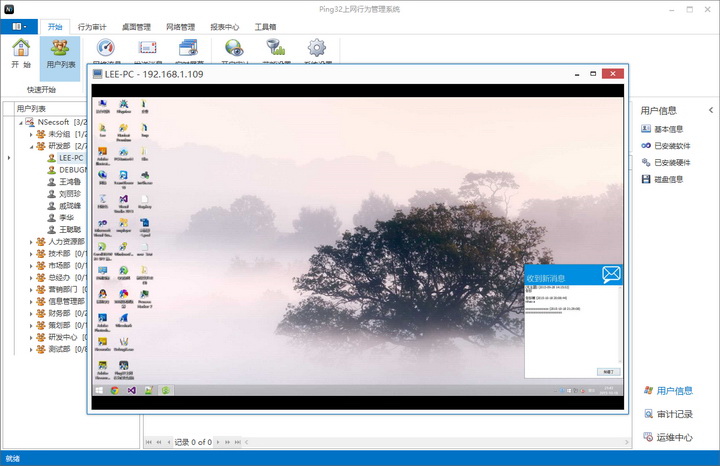Screen dimensions: 720x466
Task: Expand the 未分组 group node
Action: coord(31,135)
